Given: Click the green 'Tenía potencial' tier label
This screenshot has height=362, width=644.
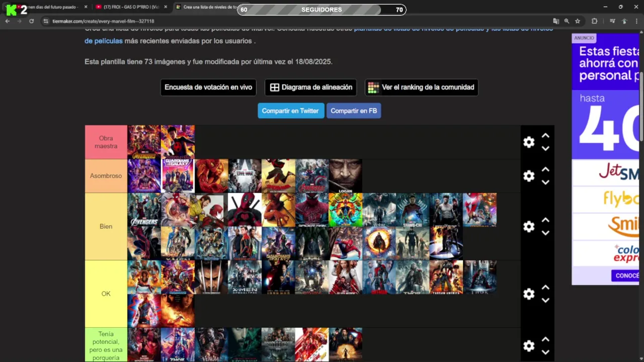Looking at the screenshot, I should [x=106, y=346].
